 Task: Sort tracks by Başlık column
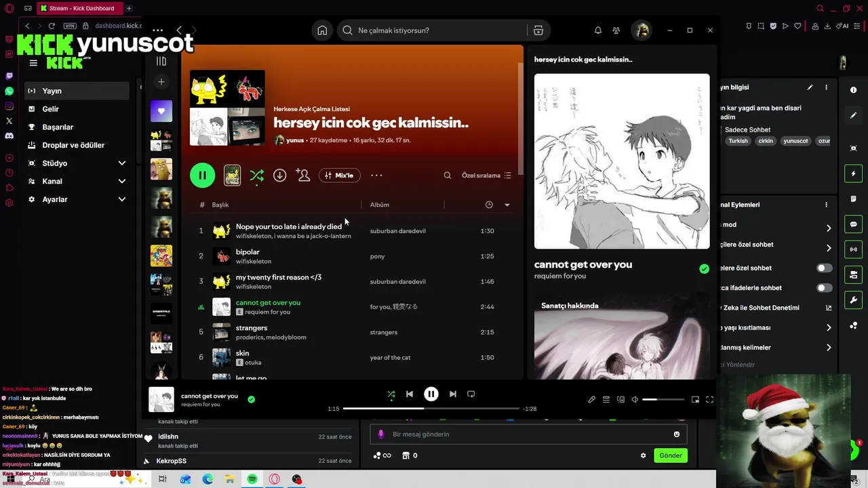pyautogui.click(x=220, y=205)
